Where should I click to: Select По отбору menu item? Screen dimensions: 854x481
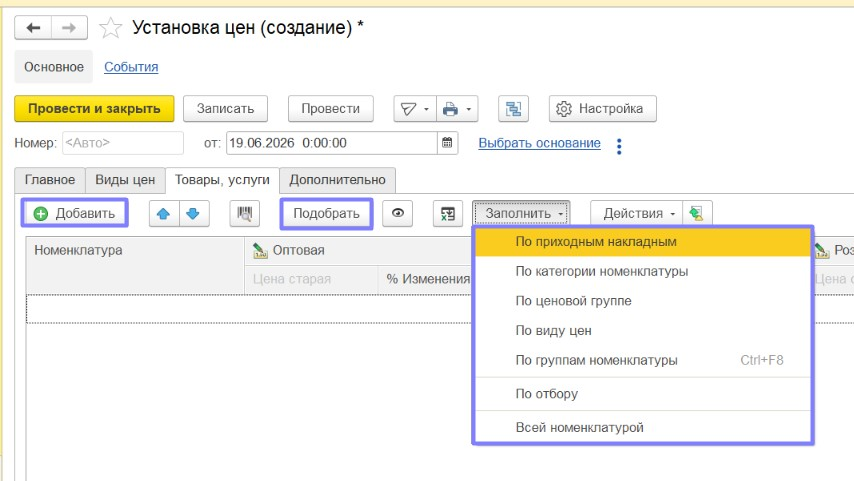click(643, 394)
